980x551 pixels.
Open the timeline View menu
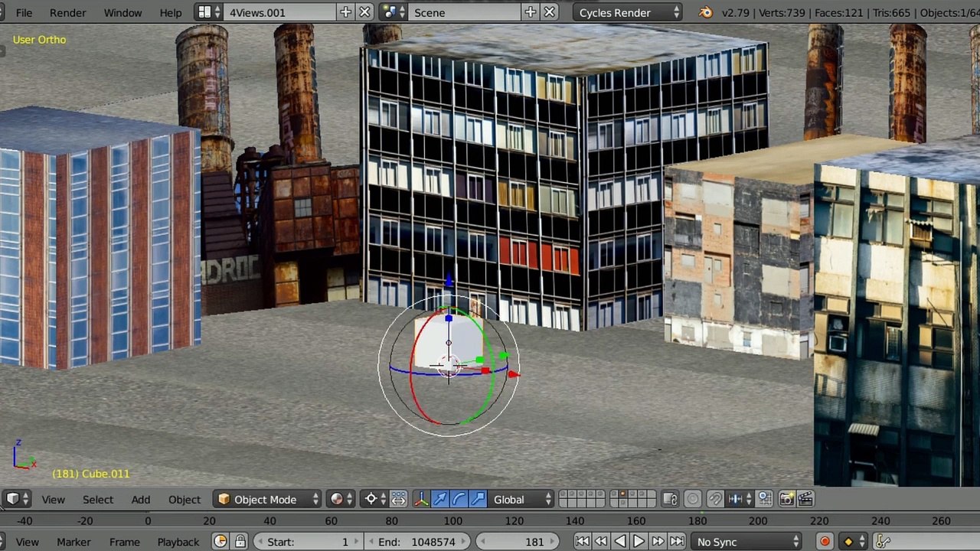(27, 542)
